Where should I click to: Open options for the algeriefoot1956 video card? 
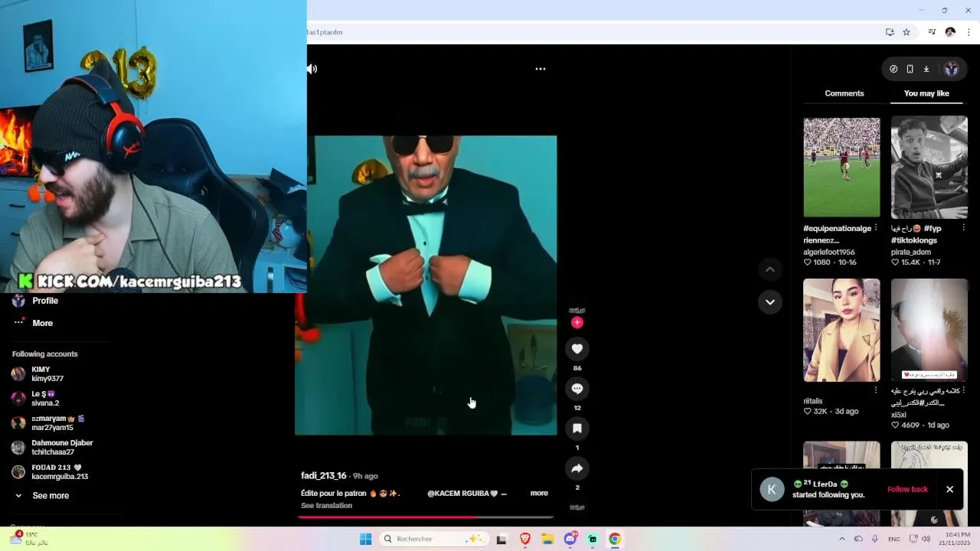click(876, 228)
